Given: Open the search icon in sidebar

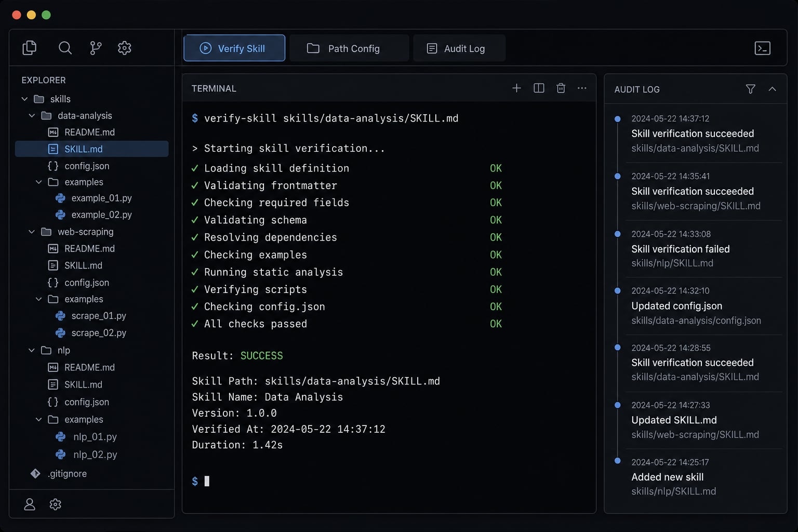Looking at the screenshot, I should (65, 48).
